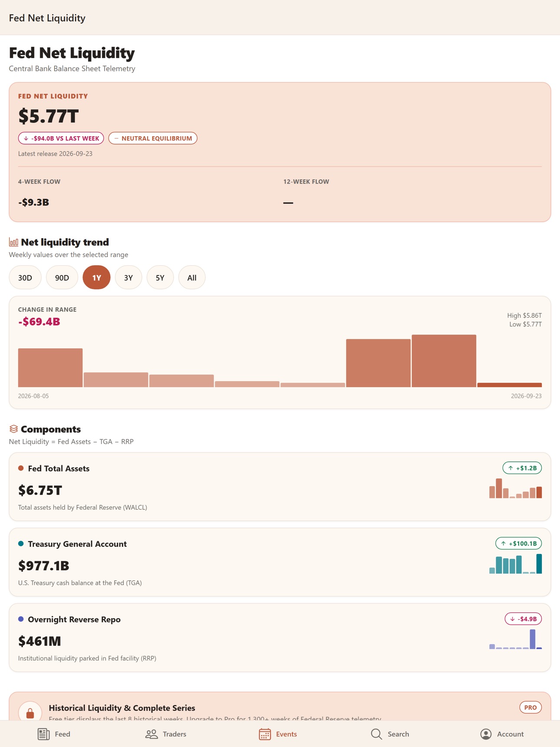Click the Neutral Equilibrium badge
The width and height of the screenshot is (560, 747).
153,138
